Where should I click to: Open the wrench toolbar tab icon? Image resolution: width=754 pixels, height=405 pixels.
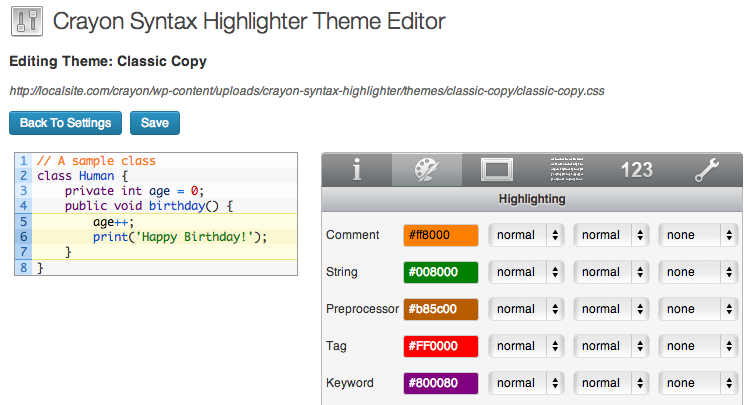pos(707,170)
